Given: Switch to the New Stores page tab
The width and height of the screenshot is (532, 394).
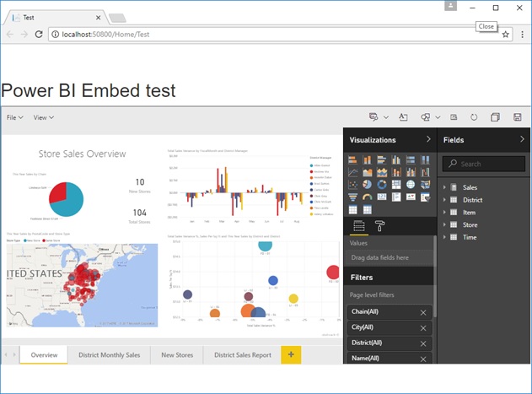Looking at the screenshot, I should 177,355.
